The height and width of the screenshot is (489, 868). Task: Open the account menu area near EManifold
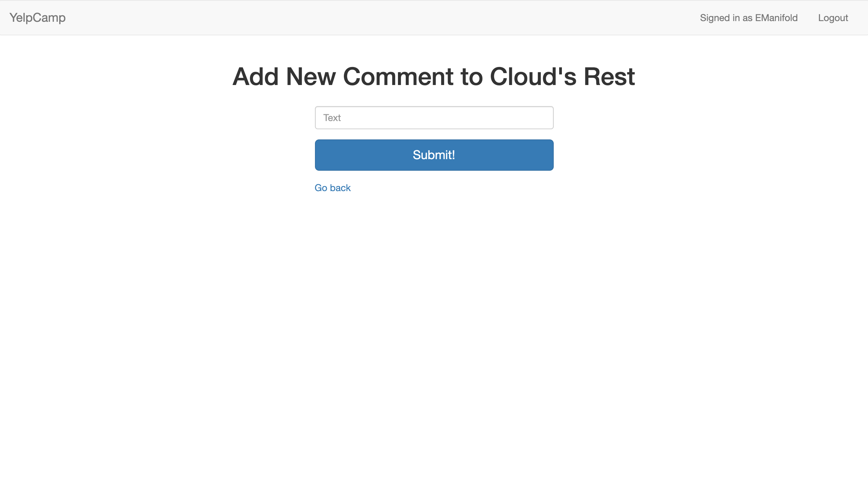click(748, 18)
